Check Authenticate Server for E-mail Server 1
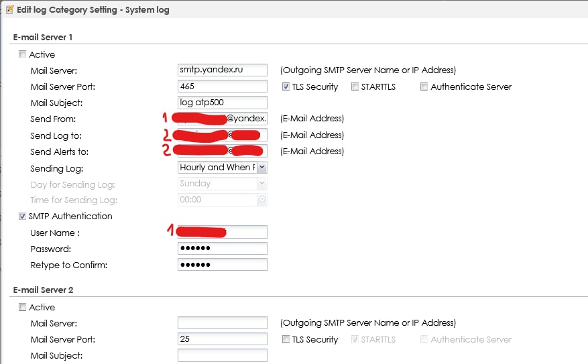This screenshot has height=364, width=588. (424, 86)
